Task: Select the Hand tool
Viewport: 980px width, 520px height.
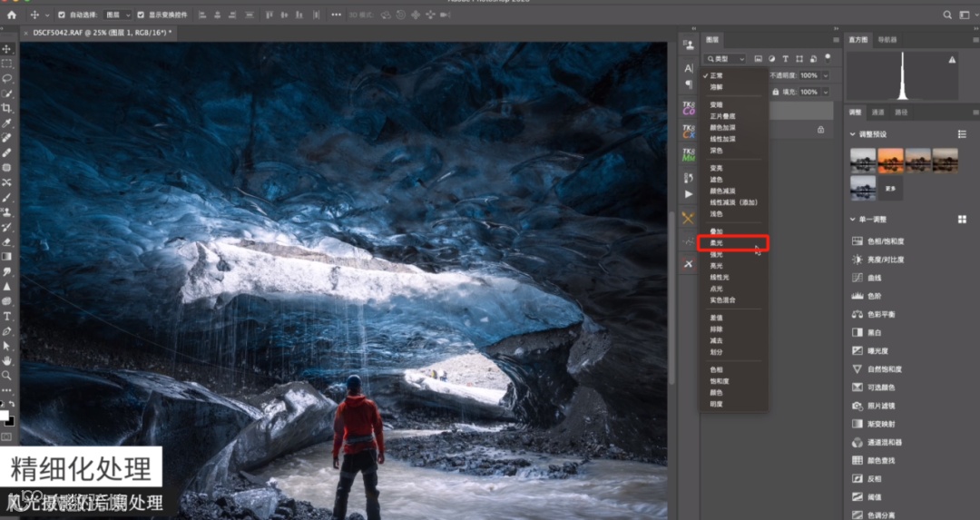Action: [7, 360]
